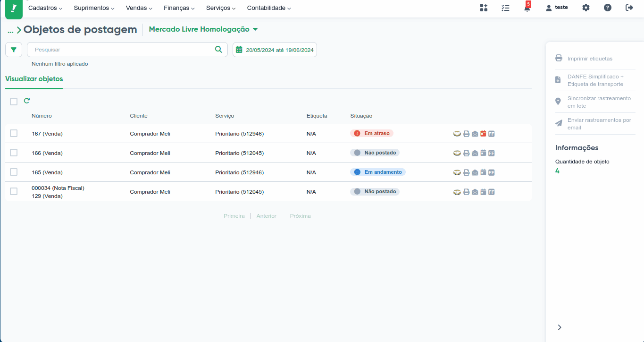Click DANFE Simplificado + Etiqueta de transporte
Screen dimensions: 644x342
tap(595, 80)
